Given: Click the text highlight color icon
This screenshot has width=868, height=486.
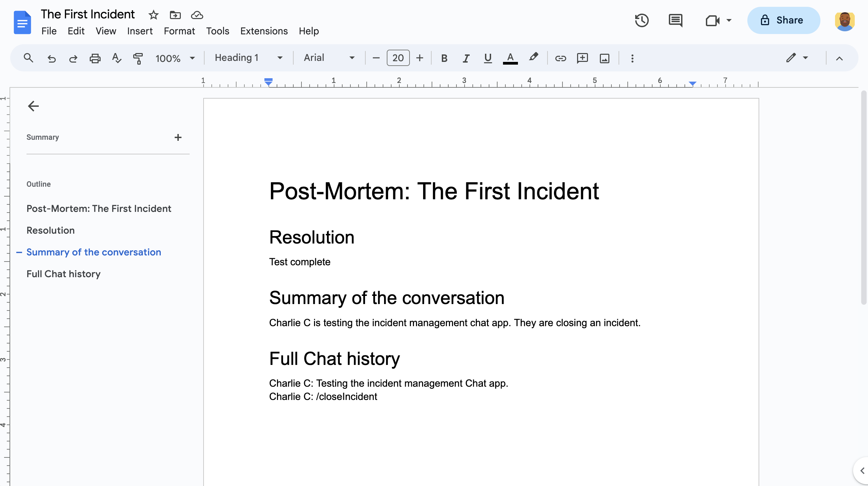Looking at the screenshot, I should click(x=533, y=58).
